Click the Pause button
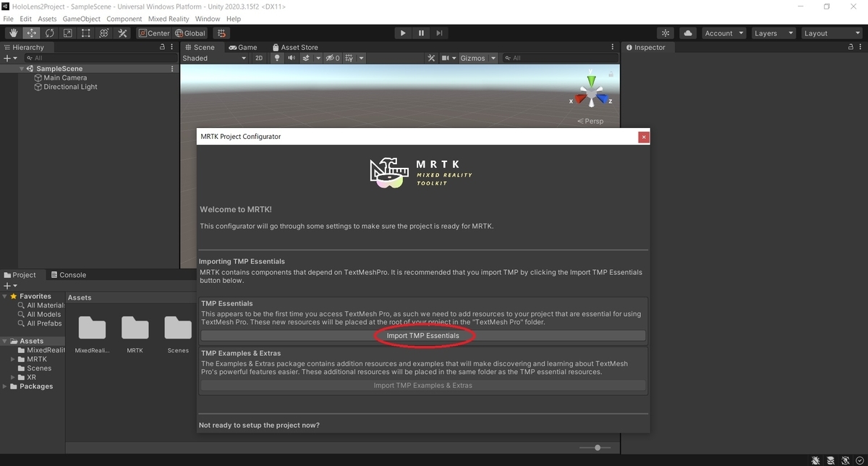This screenshot has height=466, width=868. point(421,33)
